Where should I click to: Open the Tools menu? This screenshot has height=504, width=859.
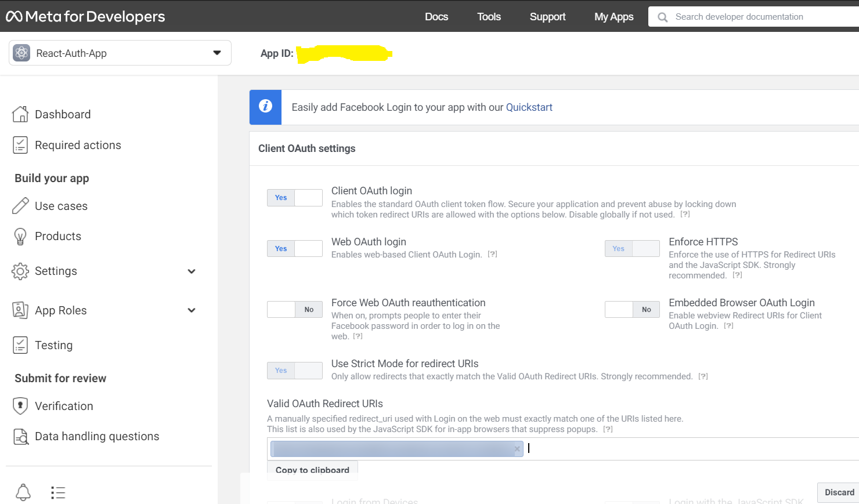pos(489,17)
